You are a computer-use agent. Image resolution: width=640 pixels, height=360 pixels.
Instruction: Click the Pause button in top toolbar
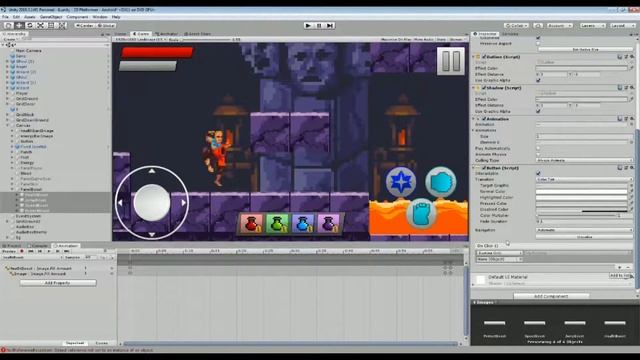pyautogui.click(x=319, y=25)
